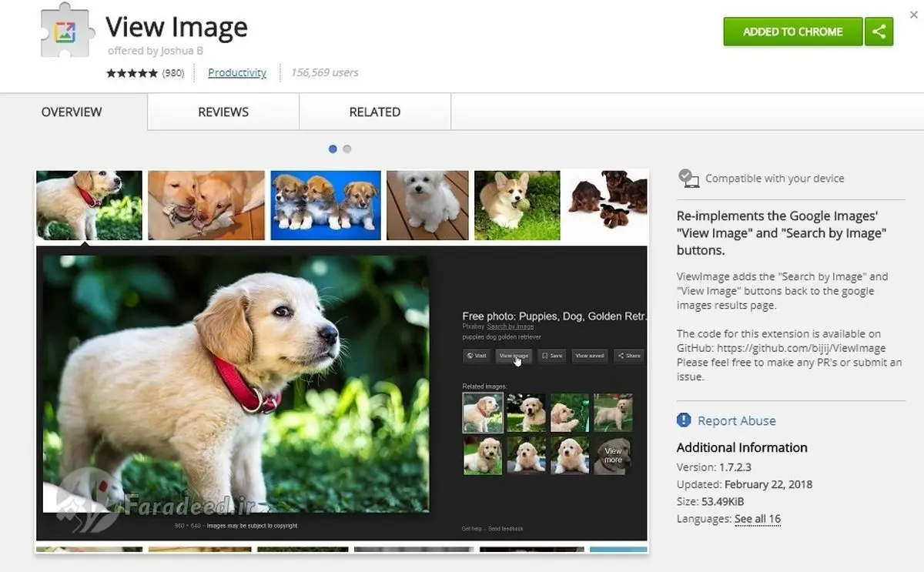
Task: Click the View Image extension puzzle icon
Action: pos(67,32)
